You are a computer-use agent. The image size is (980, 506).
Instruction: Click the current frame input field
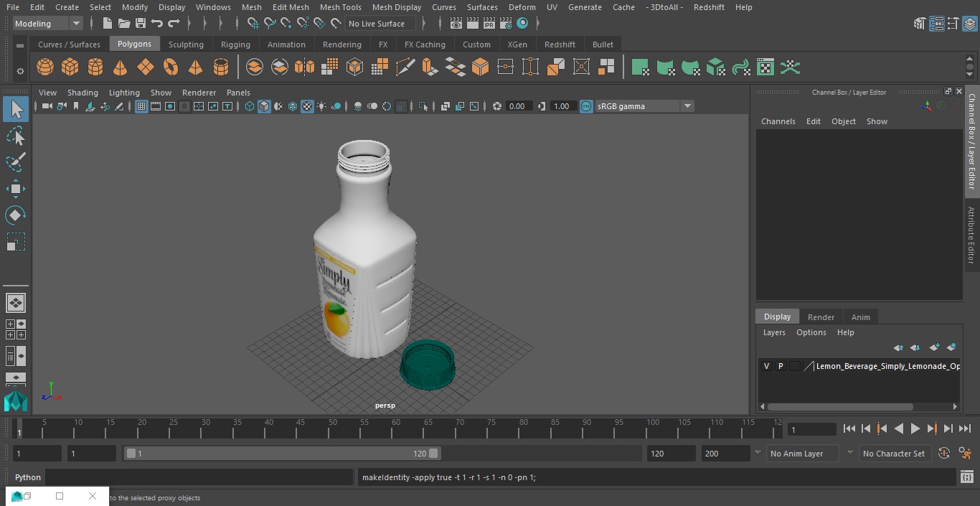tap(812, 430)
